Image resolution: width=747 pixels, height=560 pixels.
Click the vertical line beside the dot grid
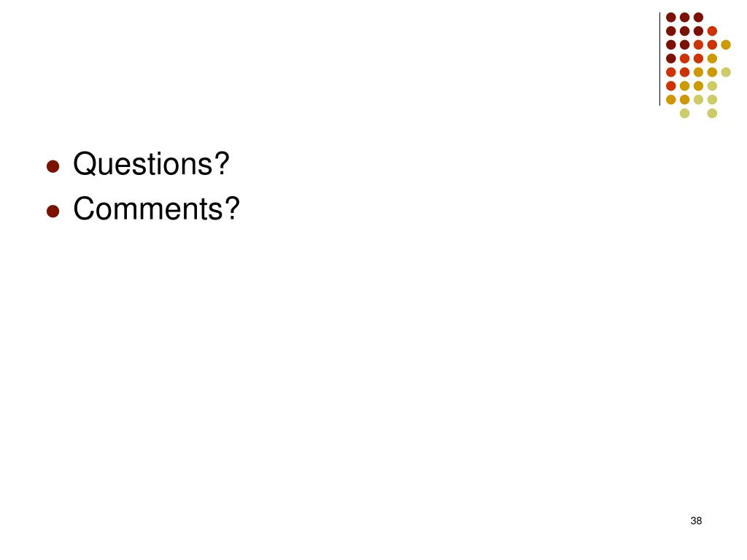pyautogui.click(x=659, y=59)
